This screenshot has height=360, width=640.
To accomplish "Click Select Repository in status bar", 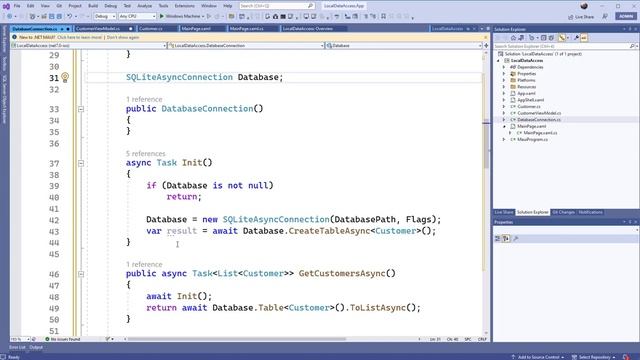I will pos(594,357).
